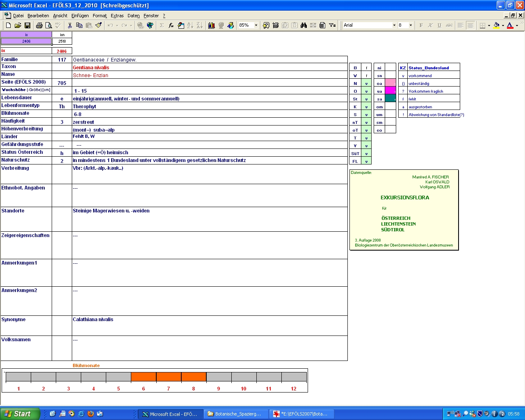Switch to E:\EFÖLS2007 taskbar window

coord(302,414)
